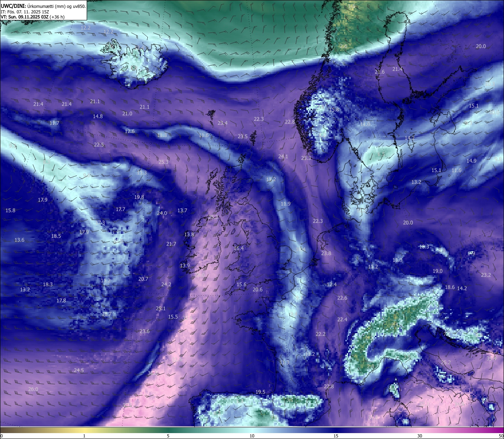Click the map value '24.1'
The image size is (504, 439).
[283, 156]
